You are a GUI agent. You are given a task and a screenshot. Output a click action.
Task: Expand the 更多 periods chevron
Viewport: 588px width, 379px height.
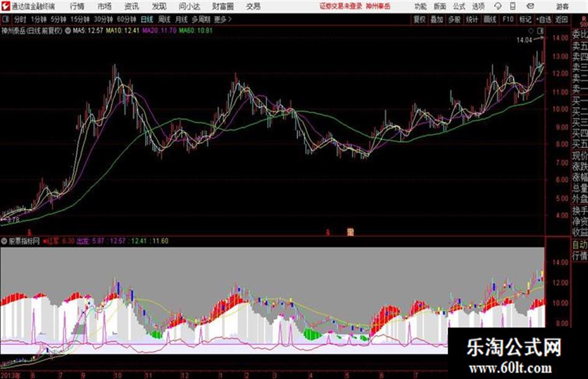[223, 19]
